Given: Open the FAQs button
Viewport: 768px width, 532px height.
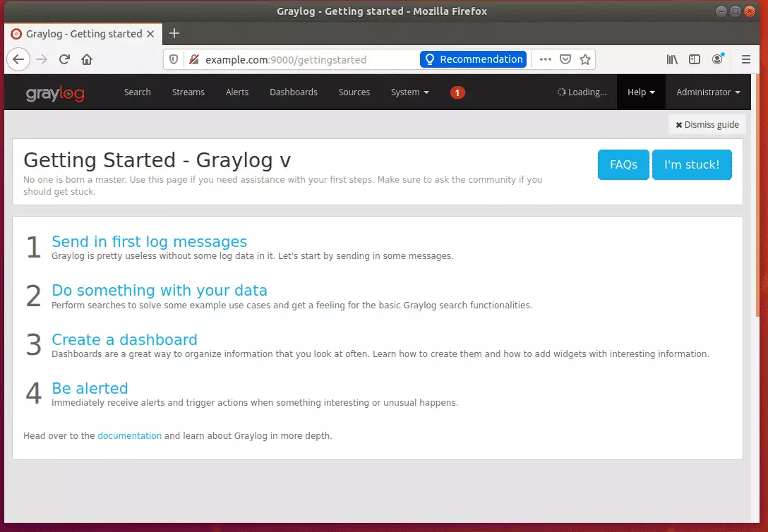Looking at the screenshot, I should (x=623, y=165).
